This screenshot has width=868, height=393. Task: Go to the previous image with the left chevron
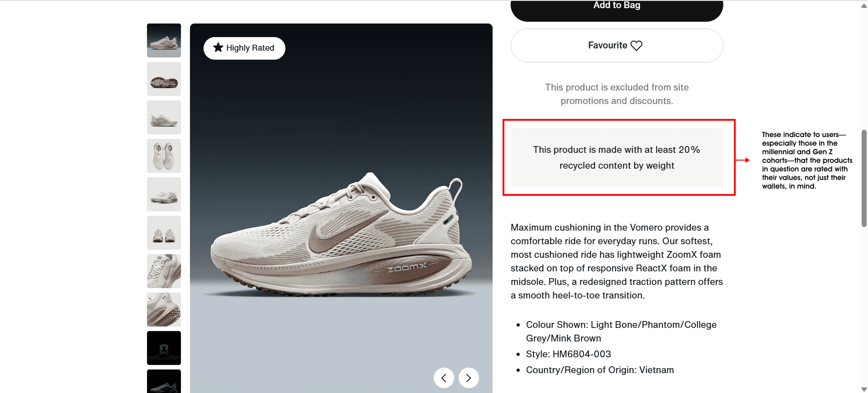point(444,378)
